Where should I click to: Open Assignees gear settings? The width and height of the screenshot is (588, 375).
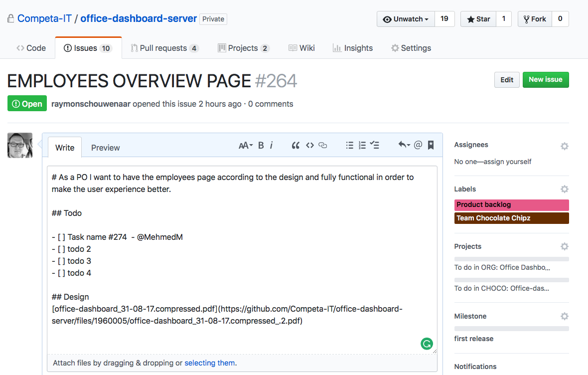tap(565, 146)
